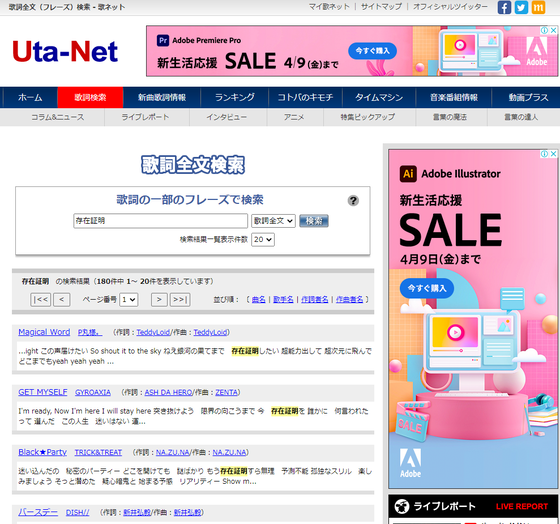Open インタビュー submenu item

226,117
